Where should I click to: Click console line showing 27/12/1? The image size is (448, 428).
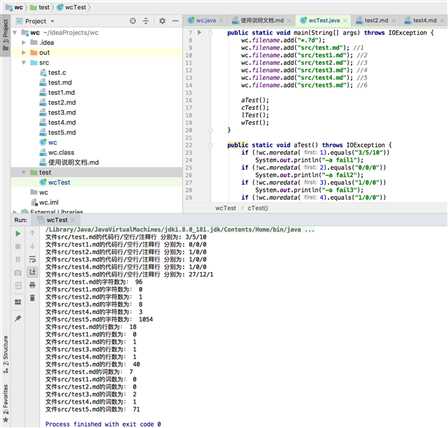click(x=129, y=274)
